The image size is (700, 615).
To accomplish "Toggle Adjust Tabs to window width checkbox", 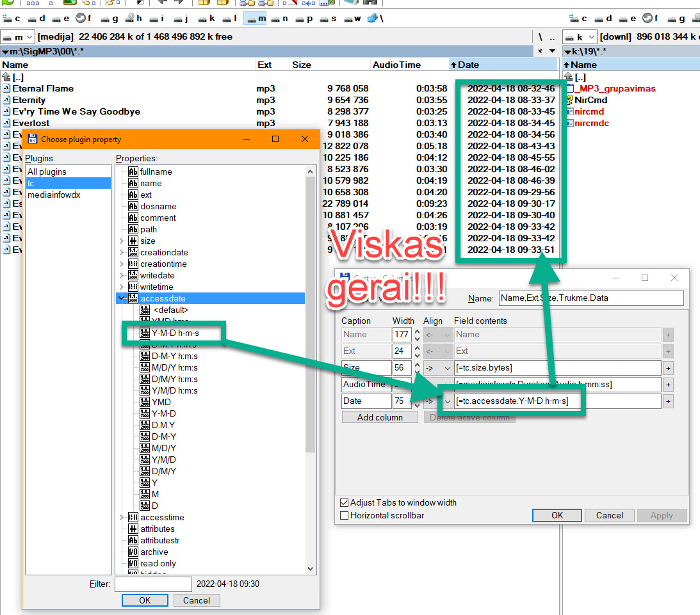I will coord(345,503).
